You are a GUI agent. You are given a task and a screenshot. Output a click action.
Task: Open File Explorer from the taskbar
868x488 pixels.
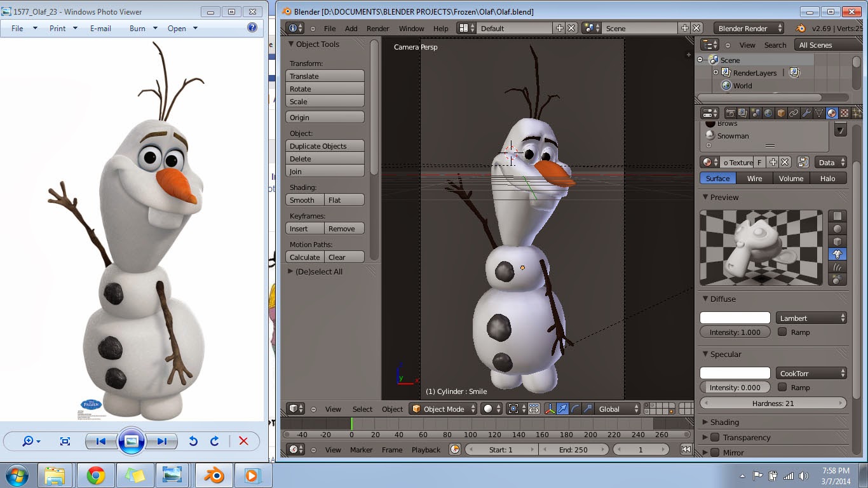55,475
